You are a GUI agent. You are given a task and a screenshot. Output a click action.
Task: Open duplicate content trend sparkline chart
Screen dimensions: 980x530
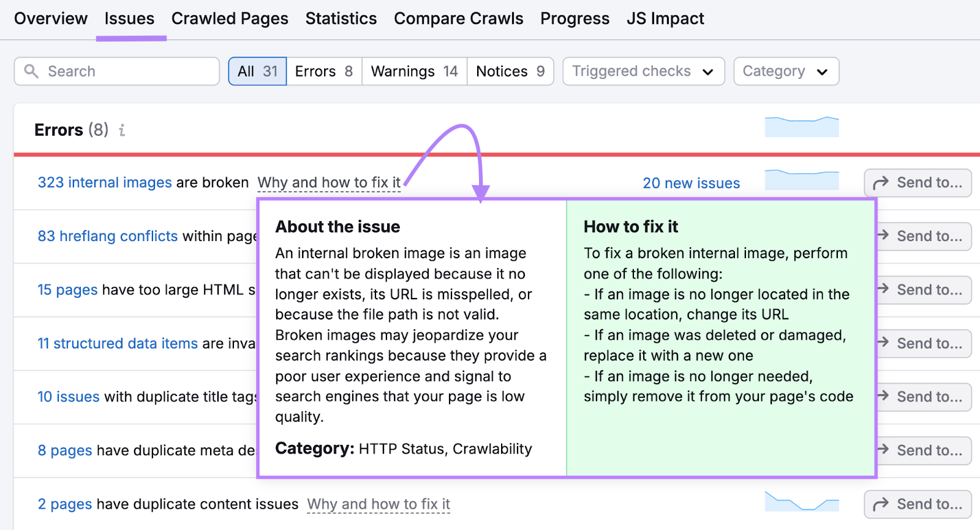point(801,502)
